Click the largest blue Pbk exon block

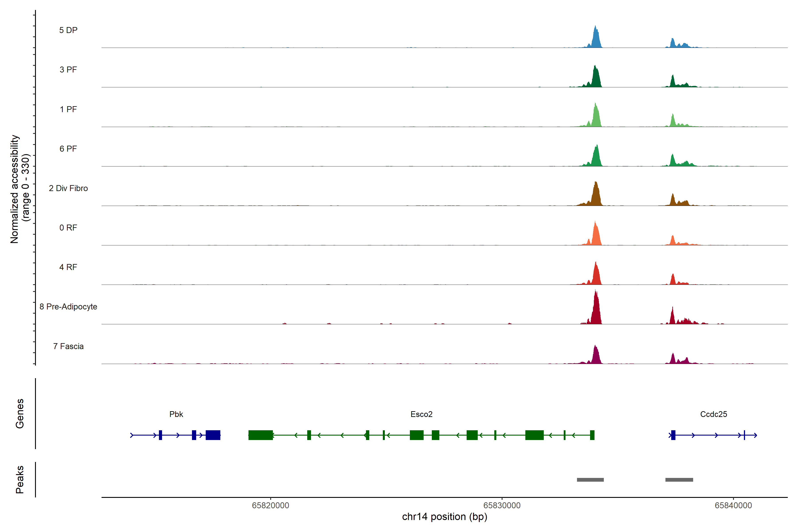pyautogui.click(x=213, y=435)
